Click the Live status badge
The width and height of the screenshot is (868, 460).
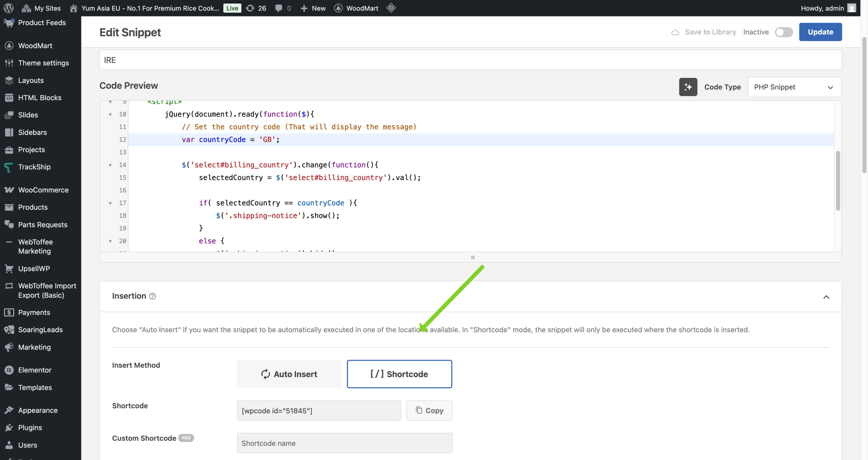[x=232, y=8]
